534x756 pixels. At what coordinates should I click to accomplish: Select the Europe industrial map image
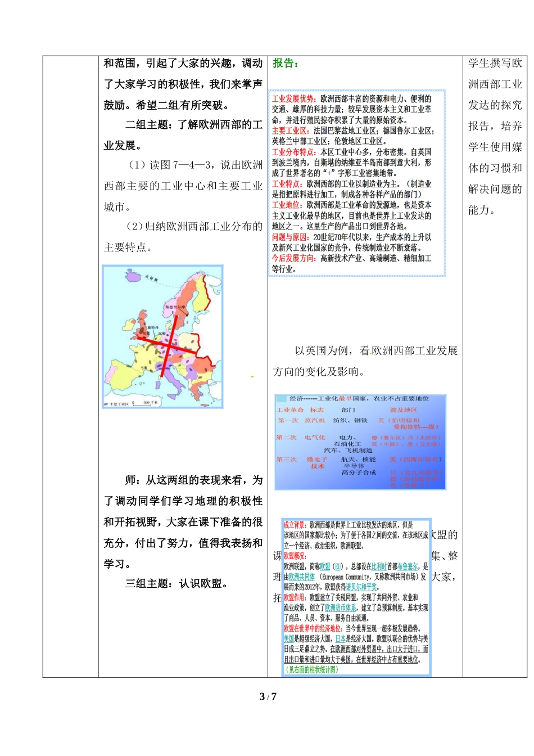tap(162, 336)
